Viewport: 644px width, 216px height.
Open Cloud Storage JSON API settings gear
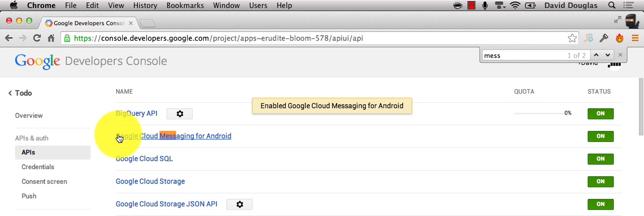[239, 204]
